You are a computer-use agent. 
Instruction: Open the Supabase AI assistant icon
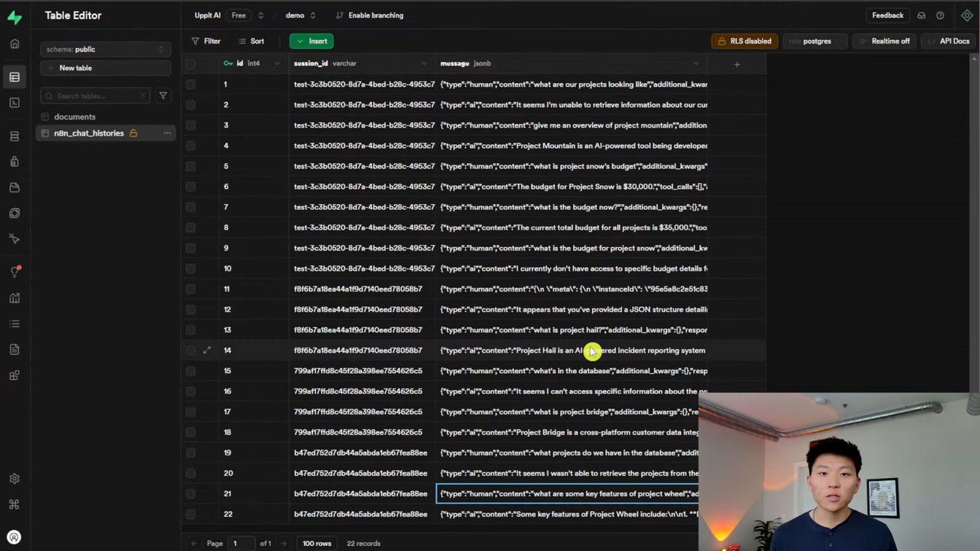click(967, 15)
